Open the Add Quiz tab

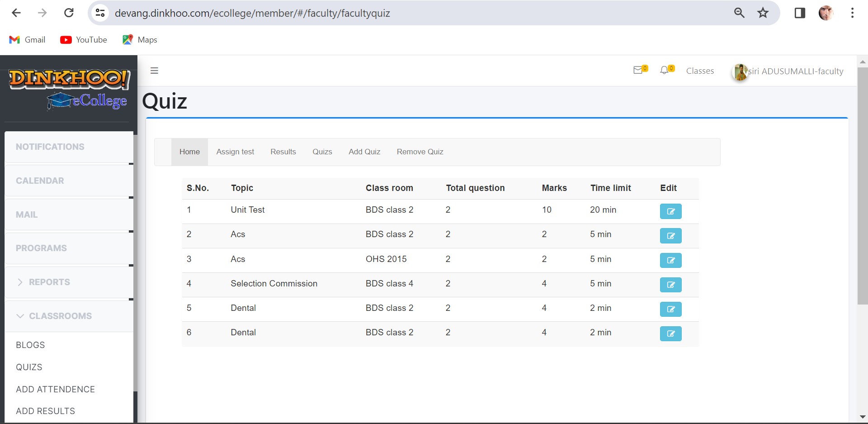click(364, 152)
